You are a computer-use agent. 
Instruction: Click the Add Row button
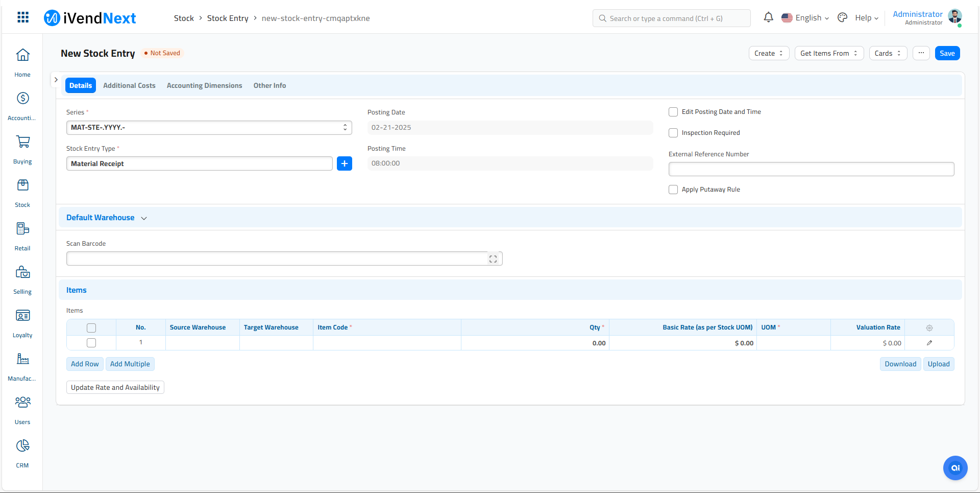pyautogui.click(x=85, y=364)
